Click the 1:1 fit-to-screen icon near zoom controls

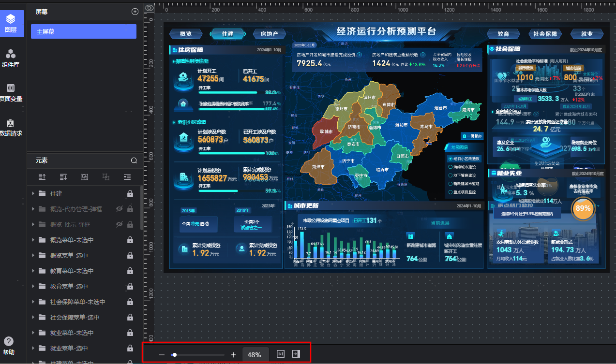point(280,353)
